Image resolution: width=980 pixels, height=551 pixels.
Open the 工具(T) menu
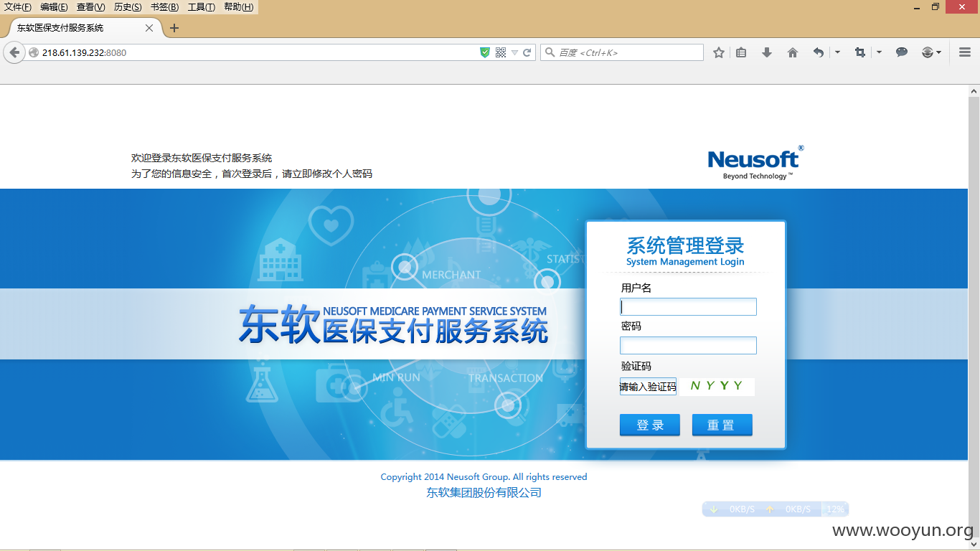(201, 7)
